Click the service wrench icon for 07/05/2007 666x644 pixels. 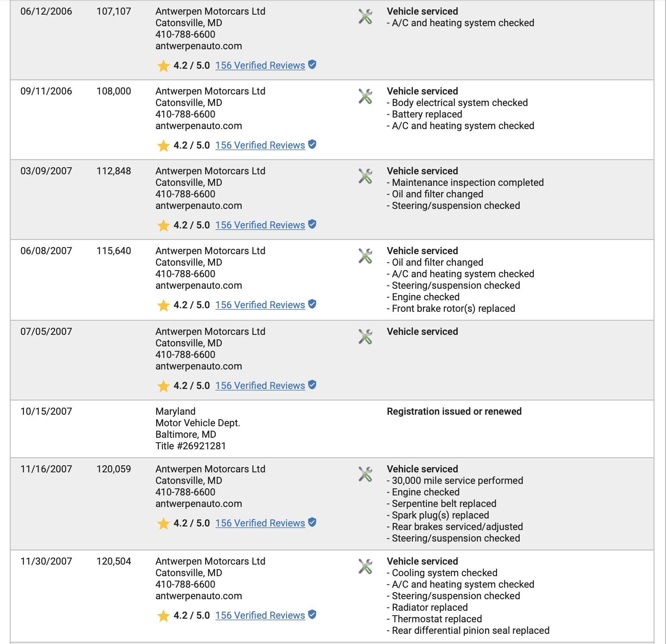click(x=365, y=337)
